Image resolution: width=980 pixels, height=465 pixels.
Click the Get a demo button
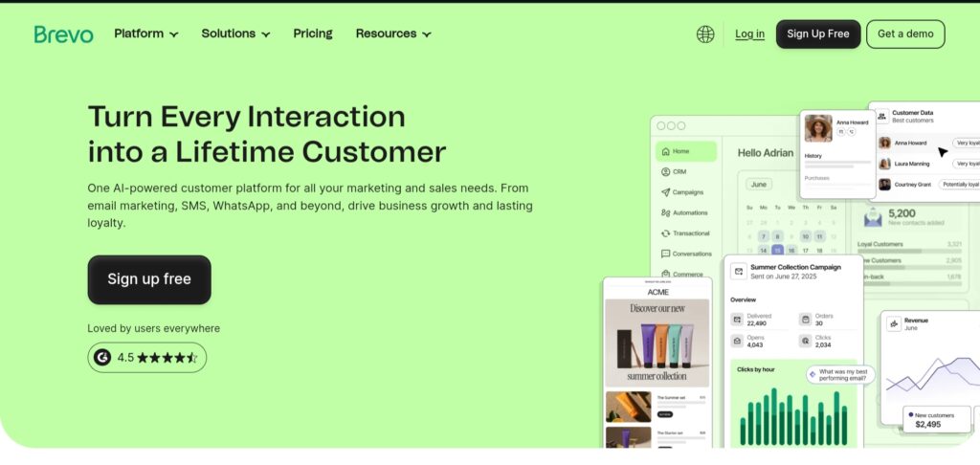point(904,34)
